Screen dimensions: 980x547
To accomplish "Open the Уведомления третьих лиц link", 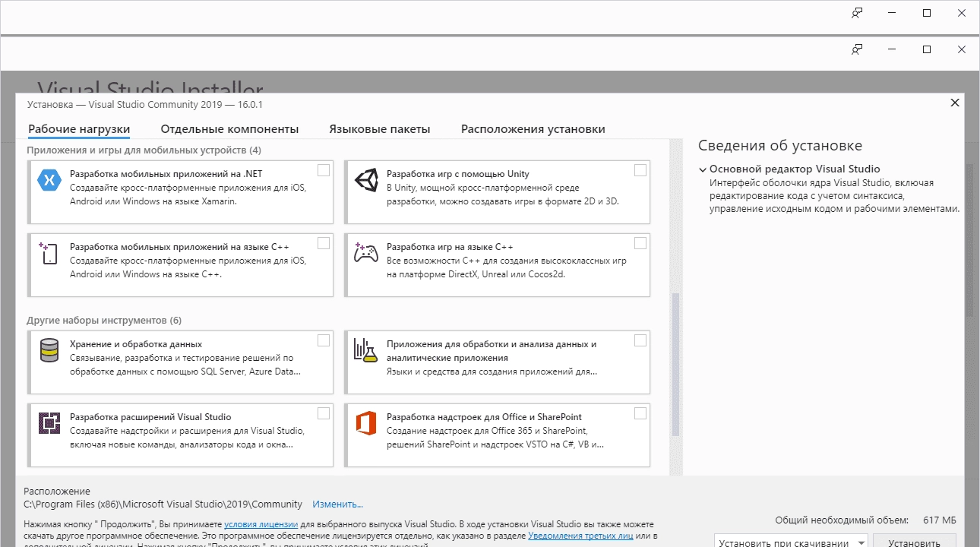I will coord(580,536).
